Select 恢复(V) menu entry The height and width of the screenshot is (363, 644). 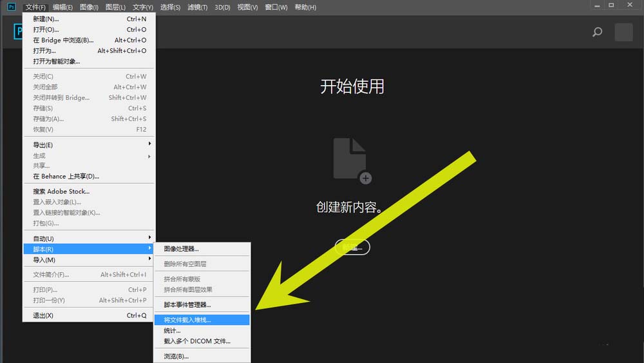coord(89,130)
